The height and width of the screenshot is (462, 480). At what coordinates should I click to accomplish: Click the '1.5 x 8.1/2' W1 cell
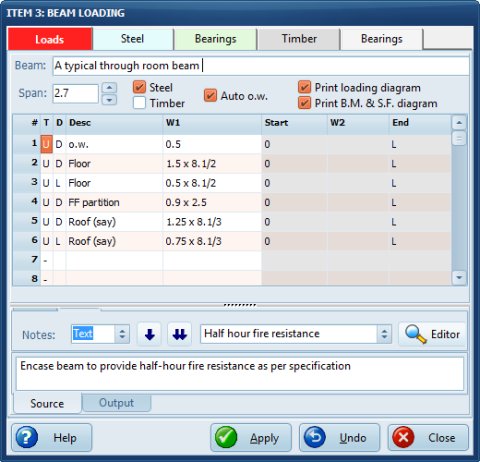[x=212, y=164]
